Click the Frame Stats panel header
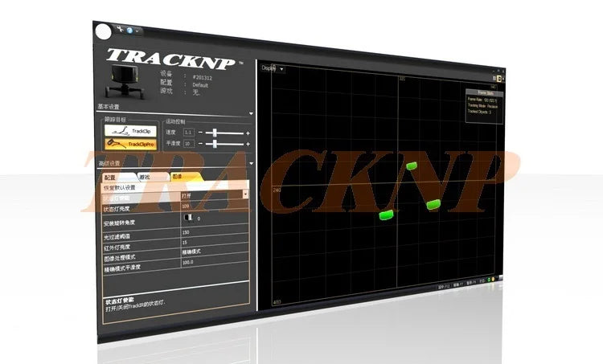Image resolution: width=603 pixels, height=364 pixels. 485,92
